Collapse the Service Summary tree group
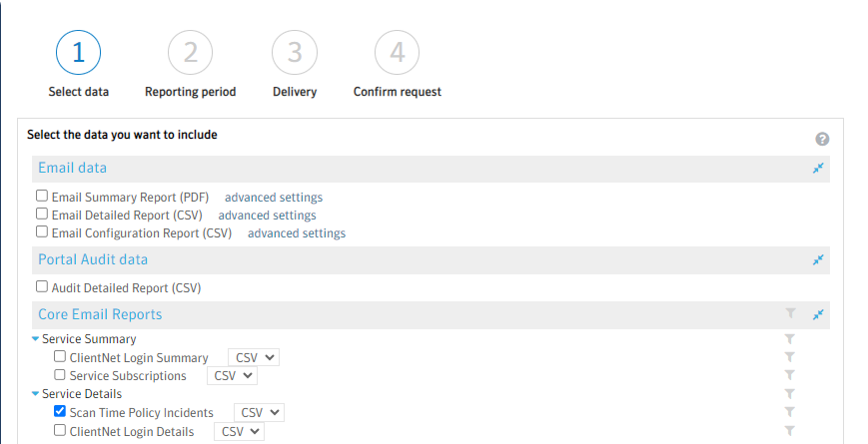The height and width of the screenshot is (444, 868). pos(36,339)
